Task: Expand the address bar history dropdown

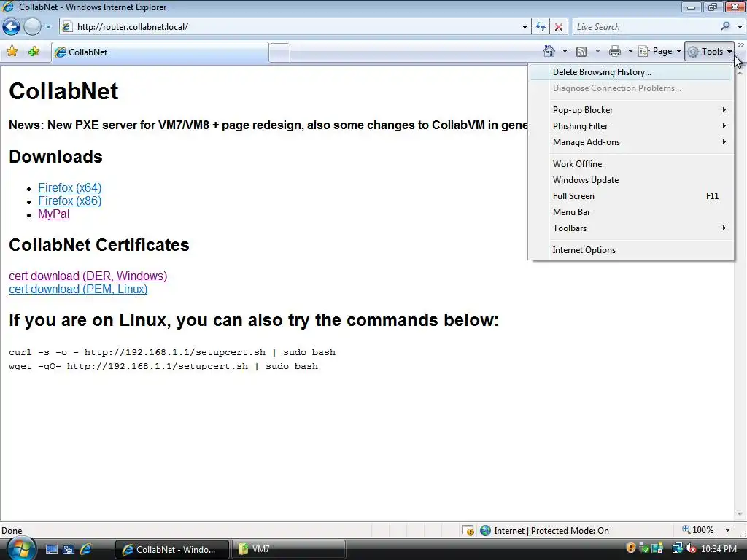Action: coord(525,27)
